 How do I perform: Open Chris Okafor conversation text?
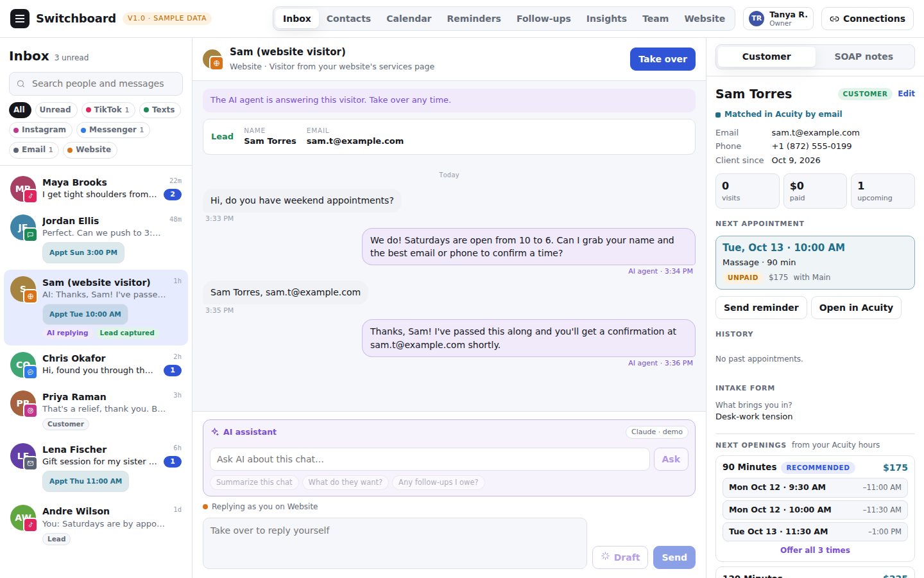pos(98,371)
